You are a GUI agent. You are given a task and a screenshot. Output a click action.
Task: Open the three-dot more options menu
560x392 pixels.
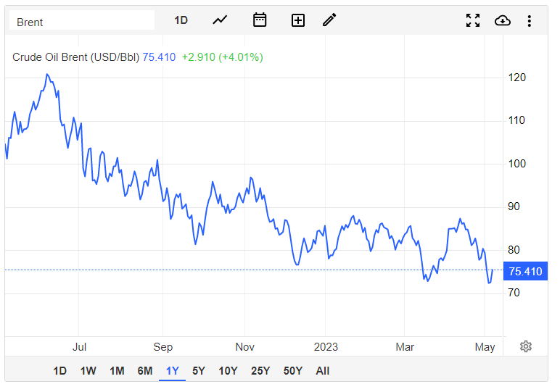pos(530,21)
